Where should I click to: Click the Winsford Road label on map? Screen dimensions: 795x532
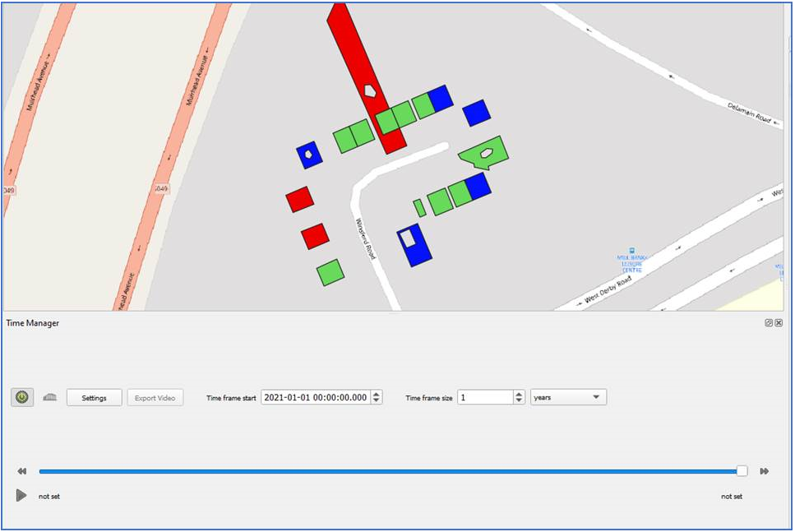(366, 239)
